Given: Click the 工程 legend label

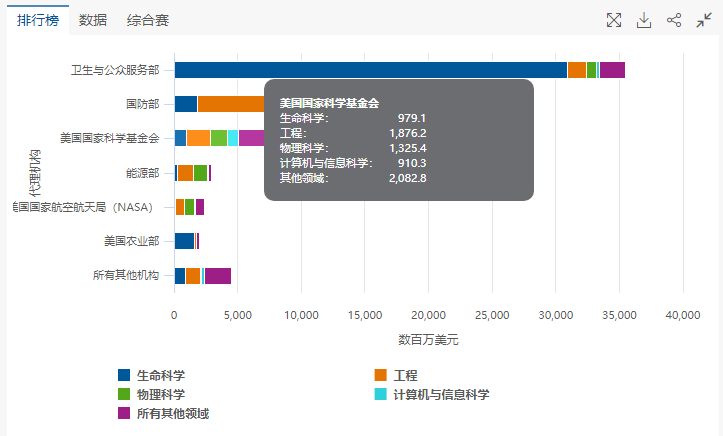Looking at the screenshot, I should coord(405,375).
